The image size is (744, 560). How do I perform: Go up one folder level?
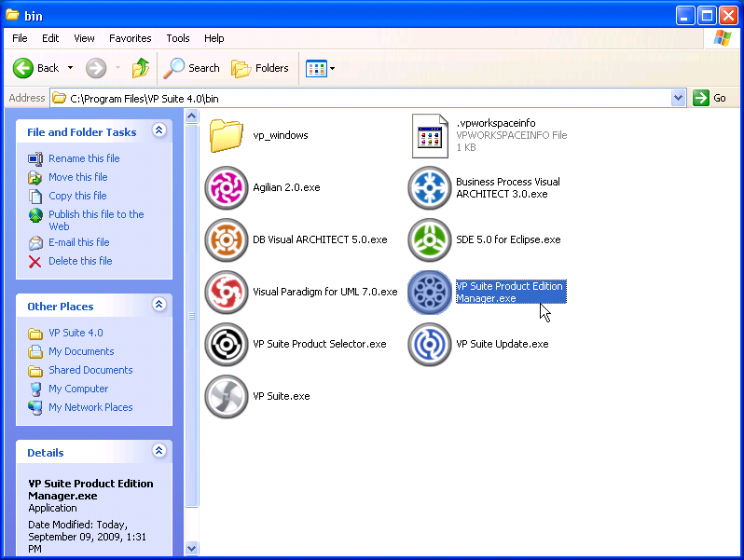(141, 68)
